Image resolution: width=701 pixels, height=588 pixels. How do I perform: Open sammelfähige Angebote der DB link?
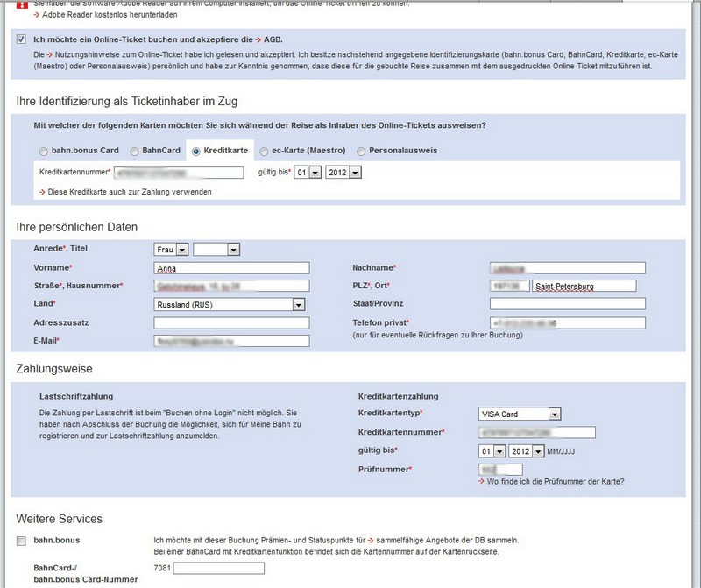[448, 540]
